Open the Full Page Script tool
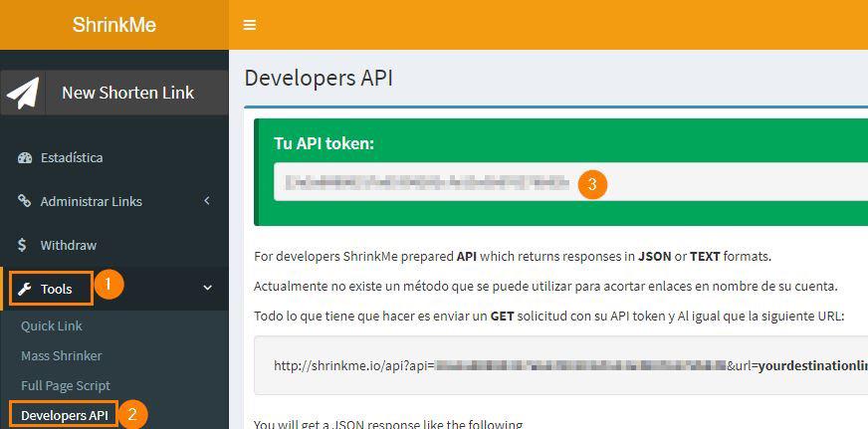Screen dimensions: 868x429 pyautogui.click(x=66, y=385)
